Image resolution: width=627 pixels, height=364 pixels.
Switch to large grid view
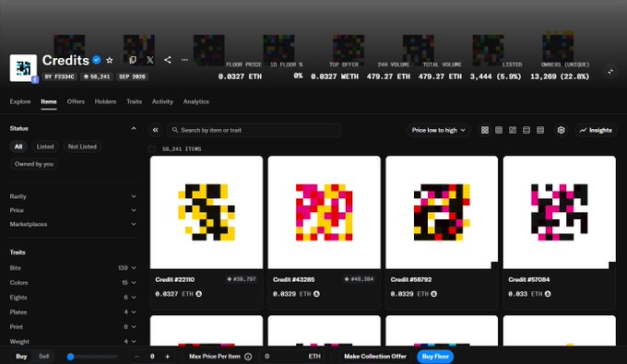click(485, 130)
